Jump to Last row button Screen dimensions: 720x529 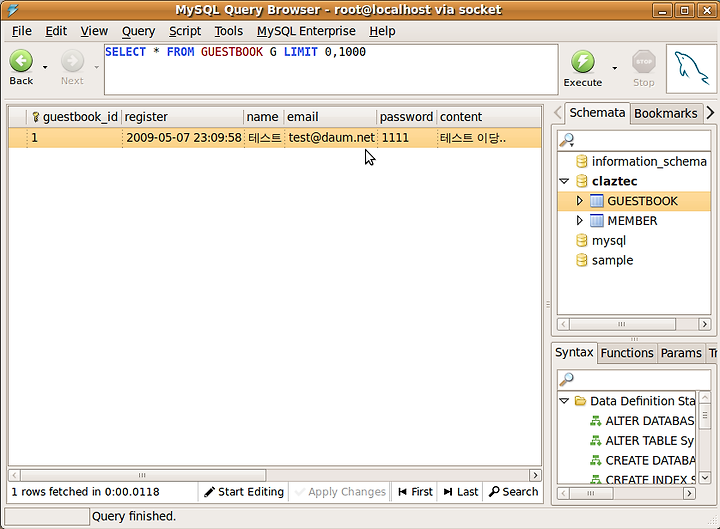pyautogui.click(x=461, y=492)
